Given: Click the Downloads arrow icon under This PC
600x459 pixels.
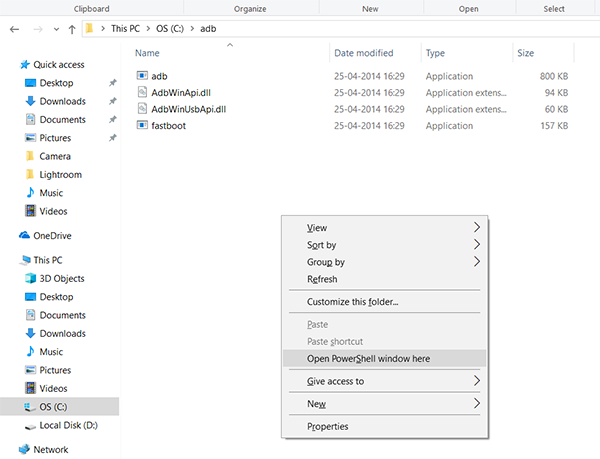Looking at the screenshot, I should click(x=30, y=333).
